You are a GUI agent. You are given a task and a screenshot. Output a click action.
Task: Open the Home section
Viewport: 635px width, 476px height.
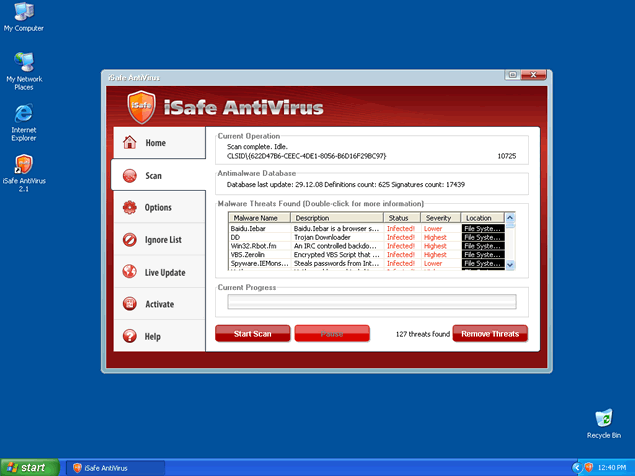click(x=156, y=143)
